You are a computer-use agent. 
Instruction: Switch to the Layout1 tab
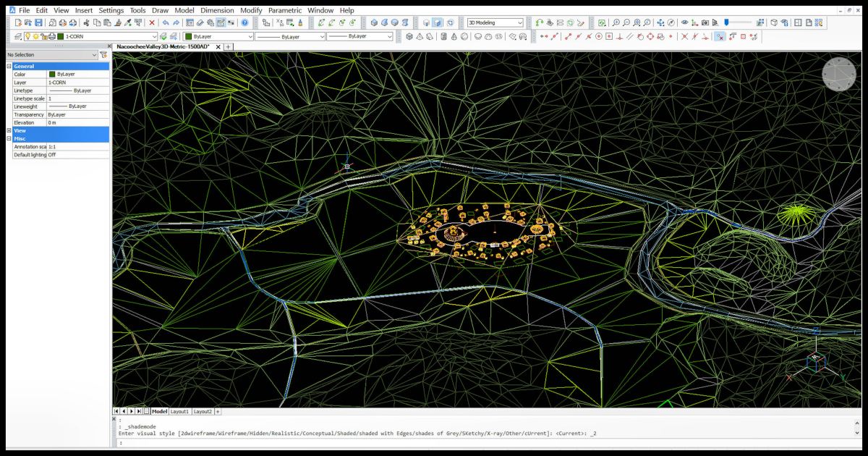[179, 411]
